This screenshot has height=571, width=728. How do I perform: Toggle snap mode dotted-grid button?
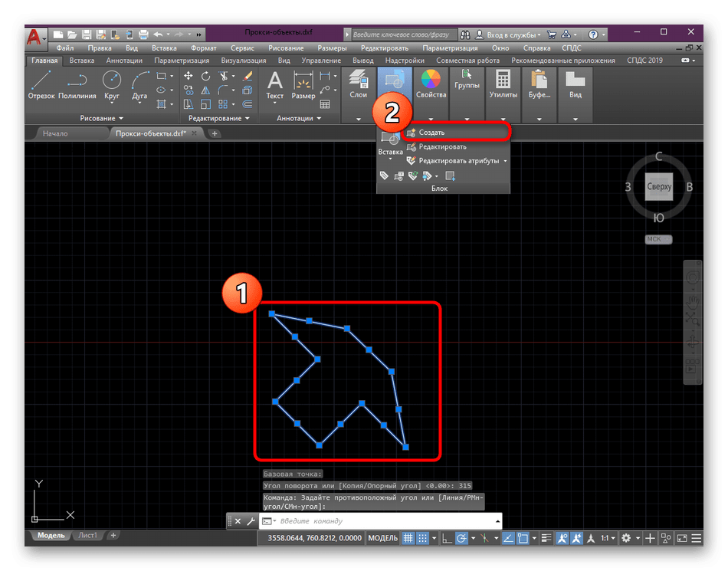(x=422, y=538)
